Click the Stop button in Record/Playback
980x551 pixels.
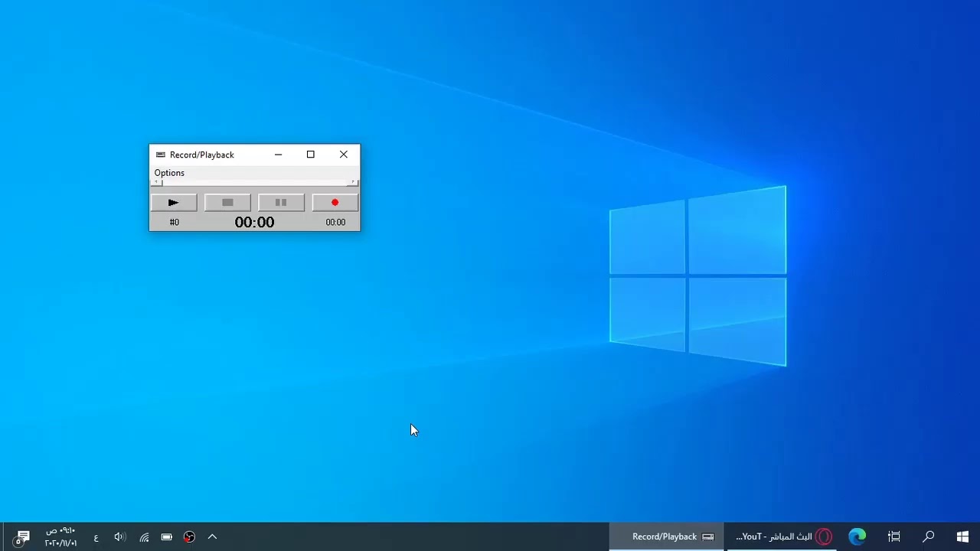click(227, 203)
